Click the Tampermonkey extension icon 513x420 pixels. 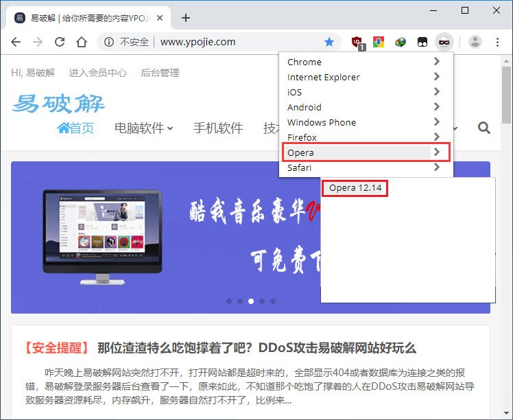[422, 42]
